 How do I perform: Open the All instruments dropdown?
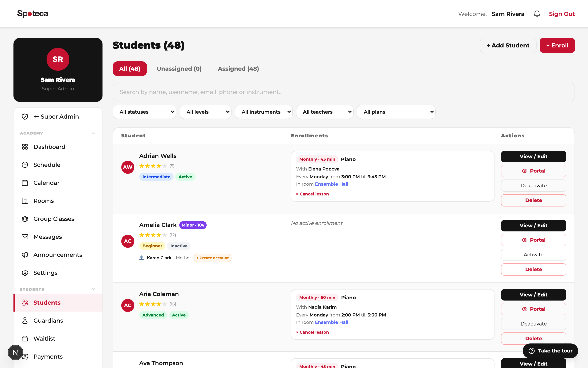[x=264, y=112]
